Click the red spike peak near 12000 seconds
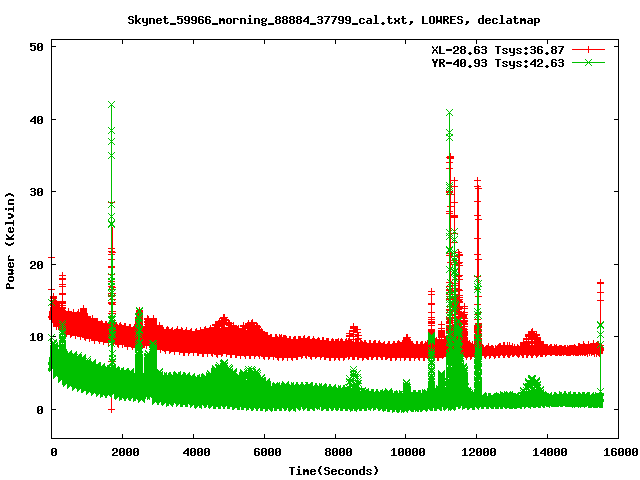Viewport: 640px width, 480px height. click(x=478, y=180)
